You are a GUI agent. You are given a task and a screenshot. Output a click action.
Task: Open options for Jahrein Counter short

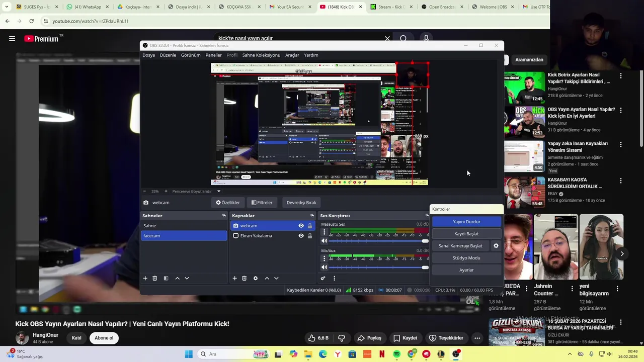(572, 289)
